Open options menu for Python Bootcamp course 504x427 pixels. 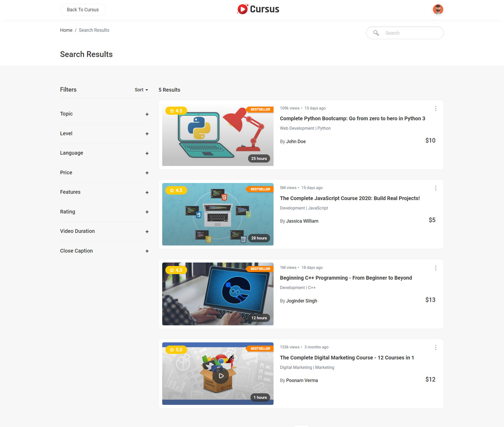click(435, 109)
